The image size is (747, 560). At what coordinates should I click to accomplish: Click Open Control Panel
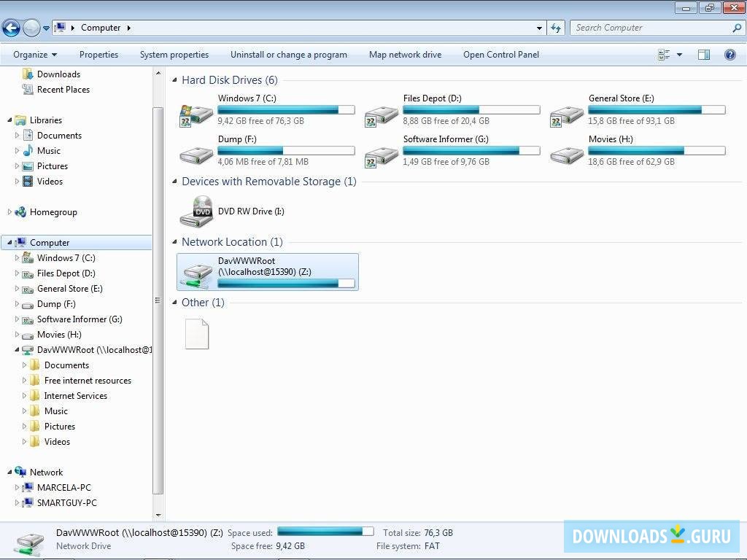[x=501, y=55]
